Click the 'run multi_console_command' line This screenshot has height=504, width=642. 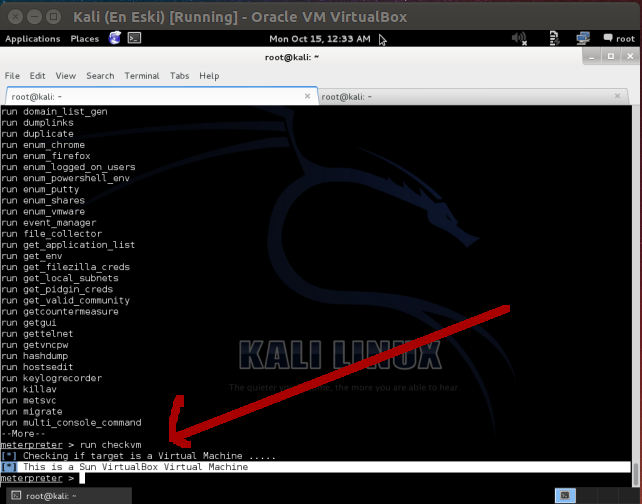tap(71, 422)
